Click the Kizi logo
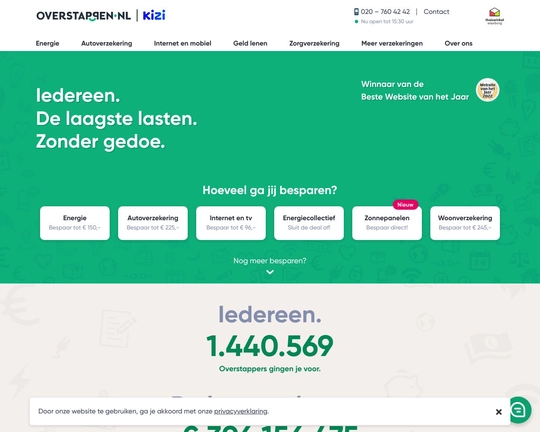Viewport: 540px width, 432px height. (154, 15)
